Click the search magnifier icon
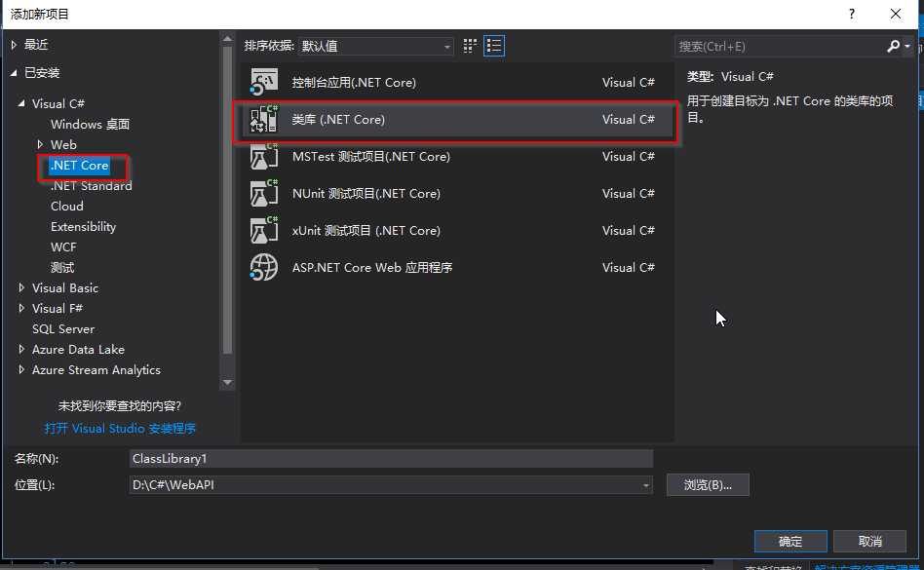 pos(894,46)
